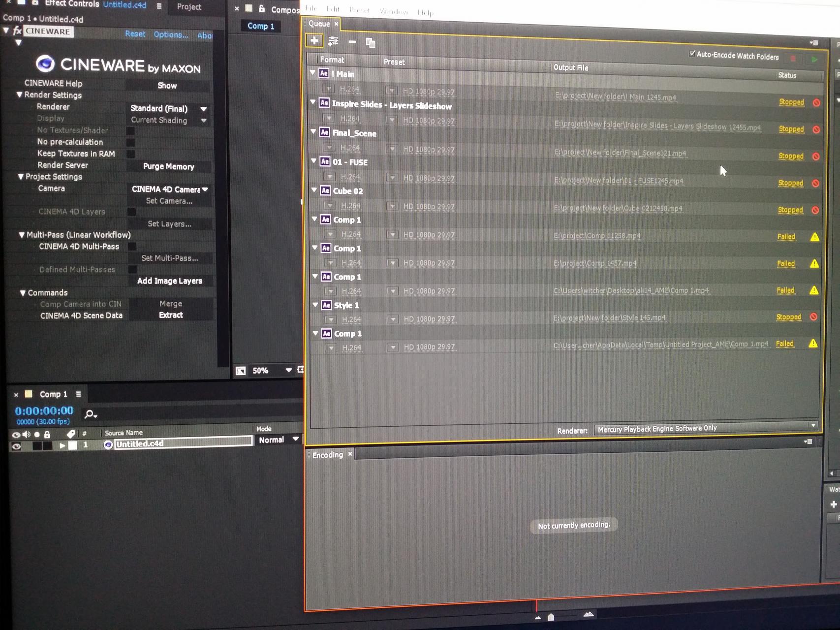This screenshot has width=840, height=630.
Task: Open the Normal blending mode dropdown
Action: pyautogui.click(x=279, y=440)
